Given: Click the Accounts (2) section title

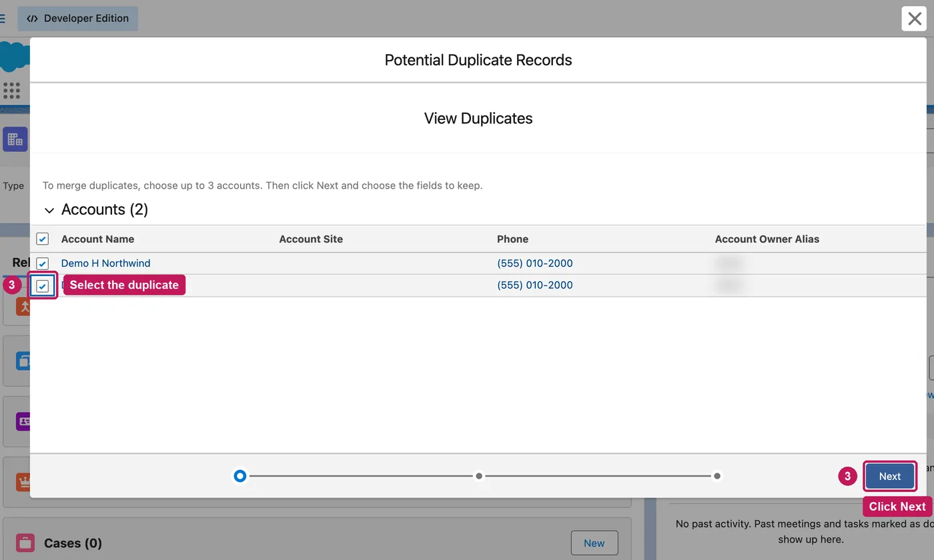Looking at the screenshot, I should [x=105, y=209].
